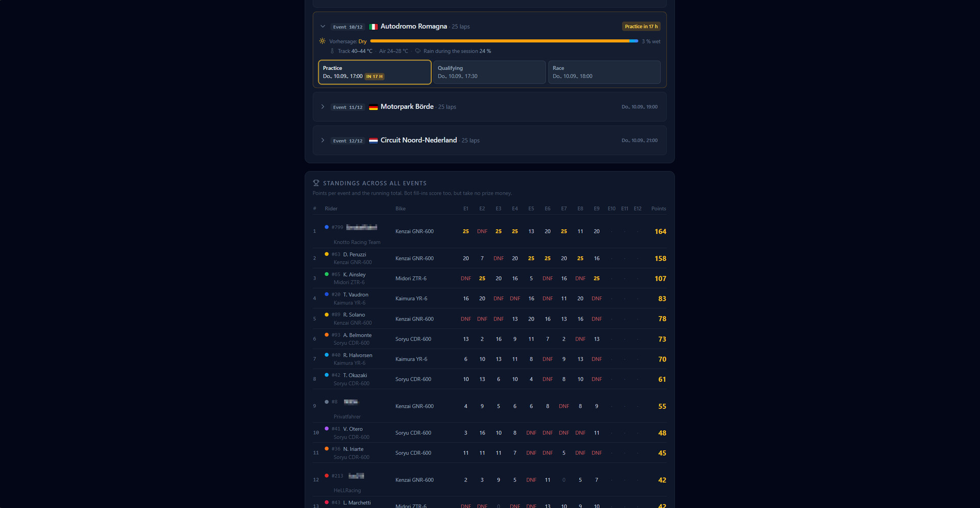Viewport: 980px width, 508px height.
Task: Click the Motorpark Börde track name
Action: pyautogui.click(x=407, y=107)
